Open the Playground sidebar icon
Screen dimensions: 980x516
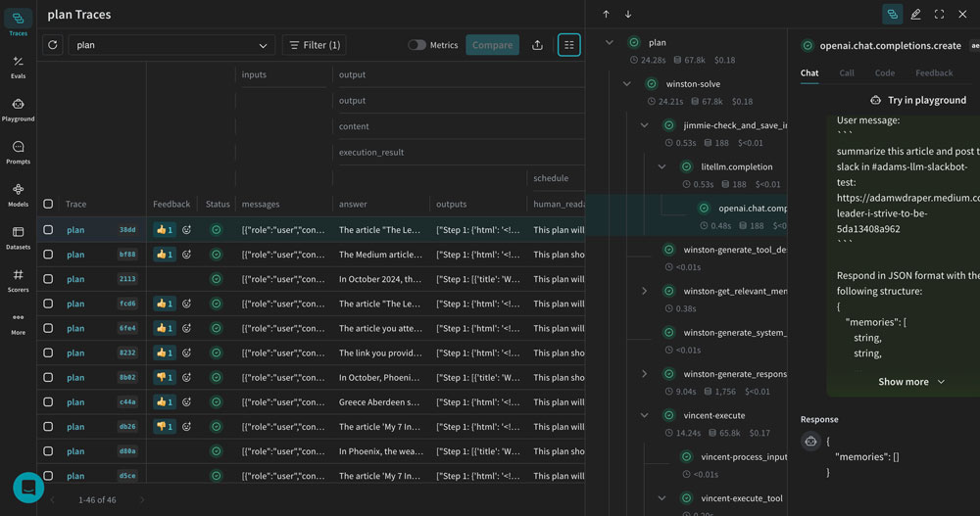pos(18,109)
